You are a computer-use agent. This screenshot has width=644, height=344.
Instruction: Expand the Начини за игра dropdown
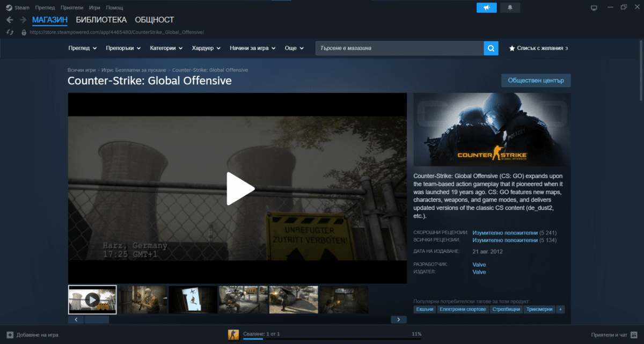[253, 48]
